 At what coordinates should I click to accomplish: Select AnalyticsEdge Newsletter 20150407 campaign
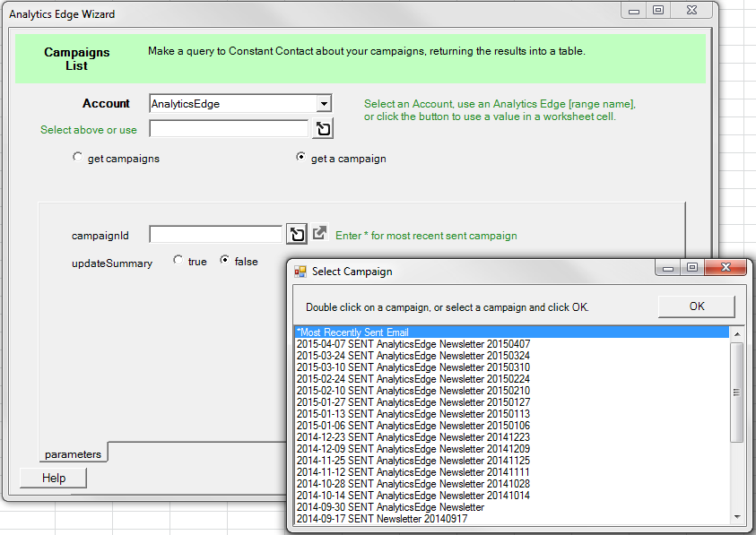tap(511, 344)
